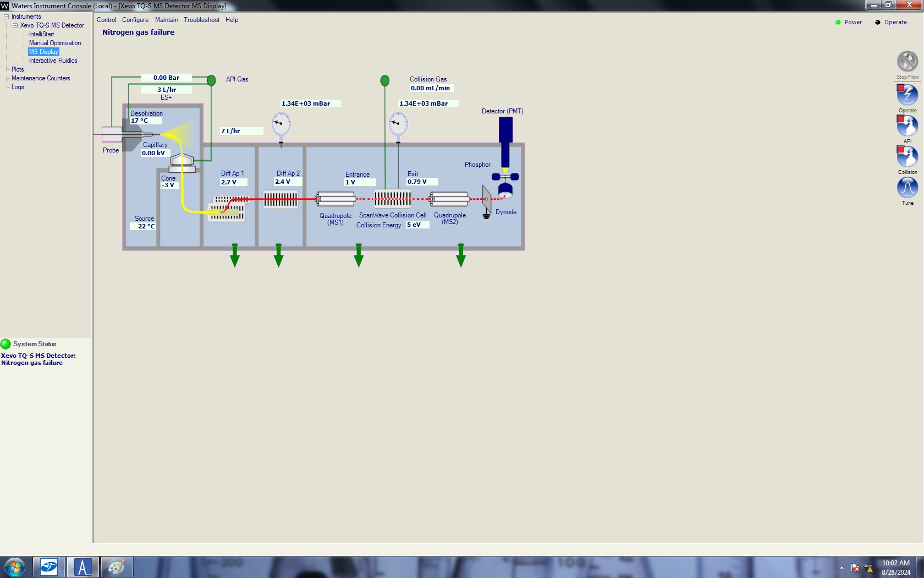Select MS Display in the tree
The width and height of the screenshot is (924, 578).
43,52
